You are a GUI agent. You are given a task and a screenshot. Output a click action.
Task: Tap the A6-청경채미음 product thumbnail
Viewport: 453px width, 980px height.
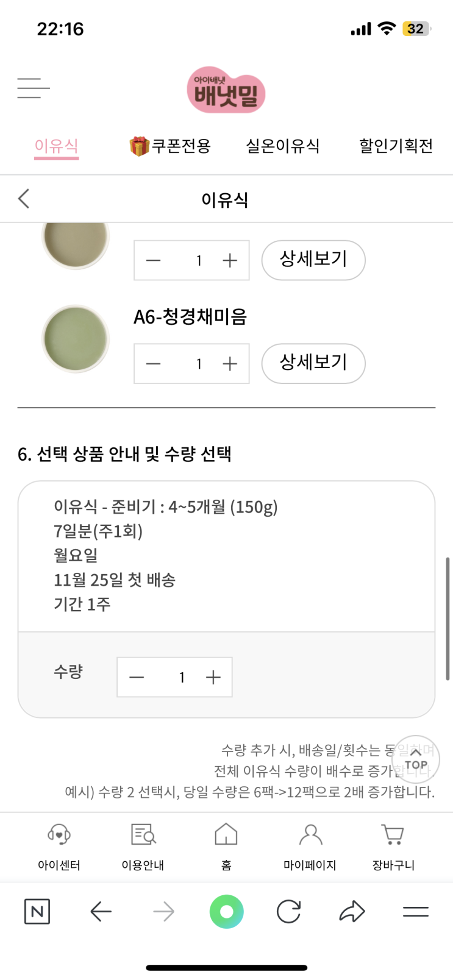pyautogui.click(x=76, y=339)
